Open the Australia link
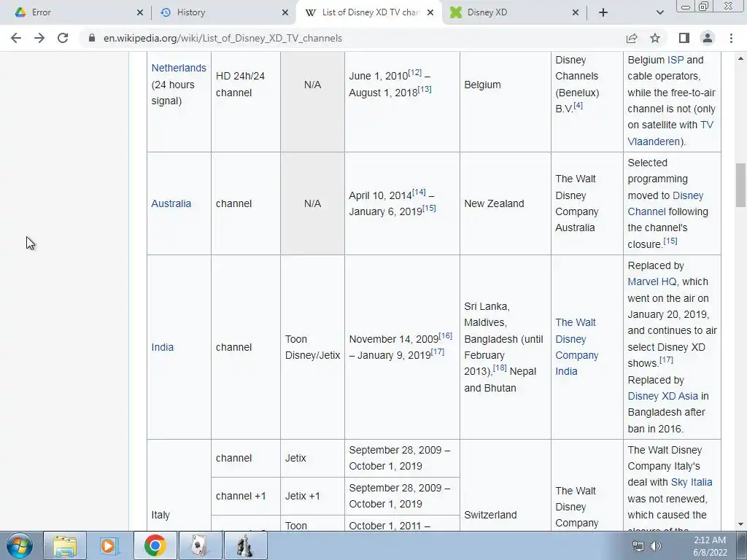The image size is (747, 560). click(171, 203)
